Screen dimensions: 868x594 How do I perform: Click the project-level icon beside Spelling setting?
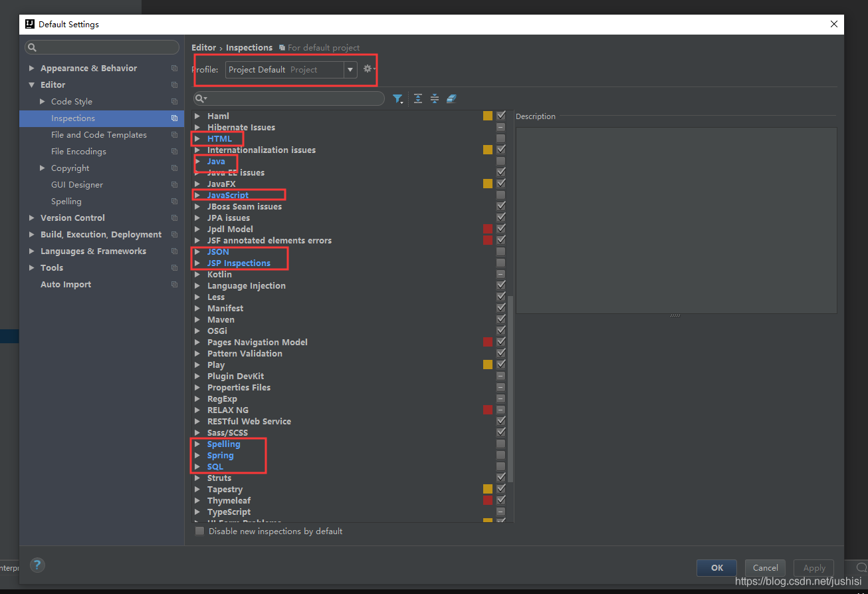[x=174, y=202]
